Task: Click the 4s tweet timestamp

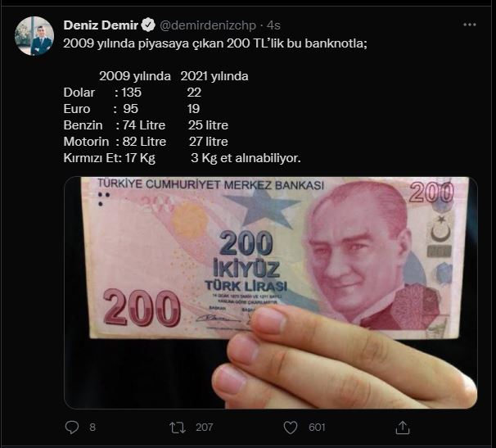Action: click(273, 25)
